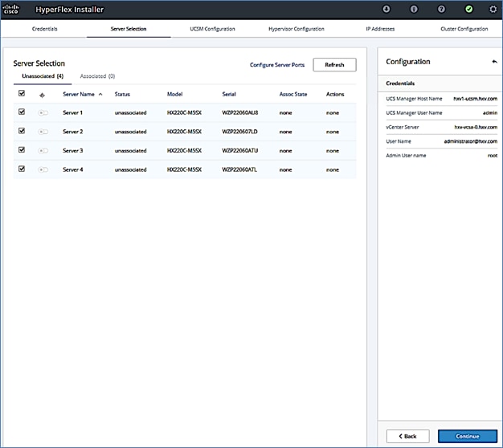The height and width of the screenshot is (448, 503).
Task: Click the locator LED column header icon
Action: click(42, 96)
